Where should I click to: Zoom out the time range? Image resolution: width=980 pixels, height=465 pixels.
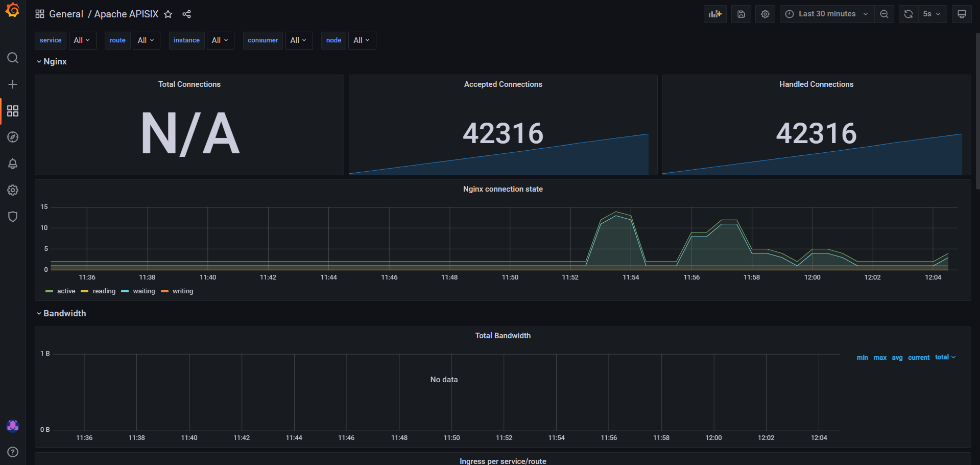tap(884, 14)
